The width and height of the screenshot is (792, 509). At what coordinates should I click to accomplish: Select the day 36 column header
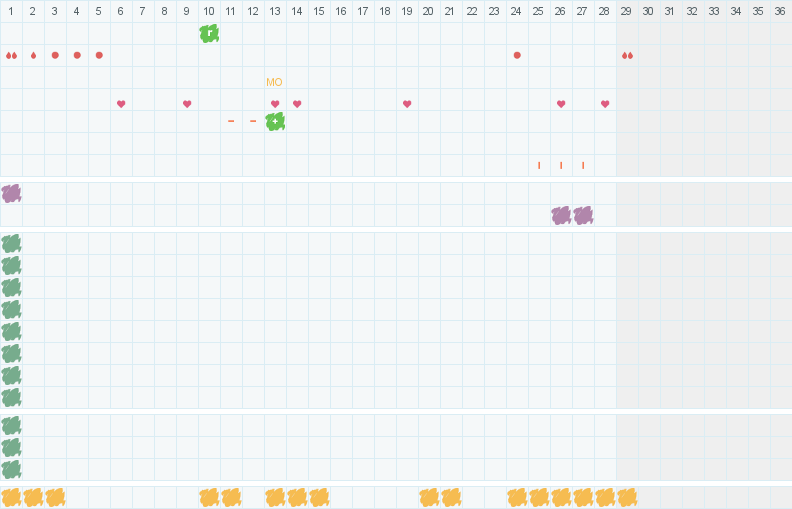coord(780,11)
